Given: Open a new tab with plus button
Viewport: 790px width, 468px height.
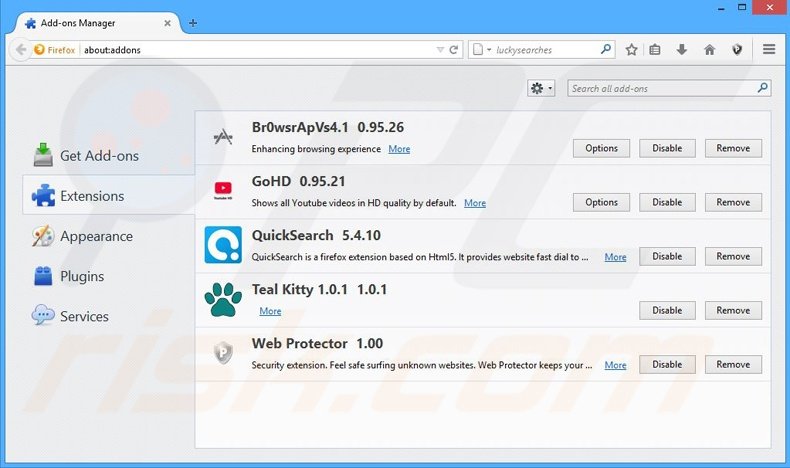Looking at the screenshot, I should click(x=193, y=23).
